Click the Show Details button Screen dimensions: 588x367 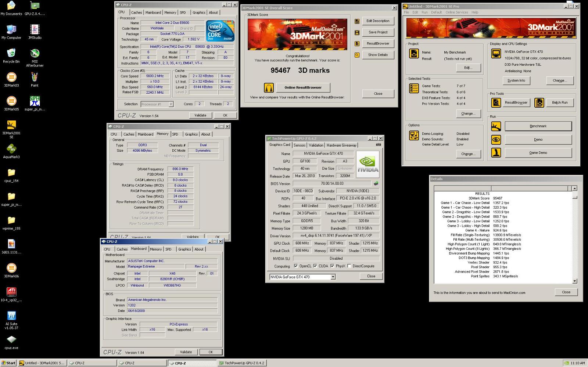[378, 55]
